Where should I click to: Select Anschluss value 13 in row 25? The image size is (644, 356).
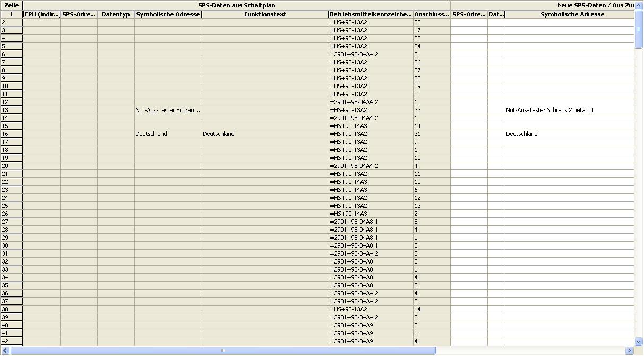432,206
